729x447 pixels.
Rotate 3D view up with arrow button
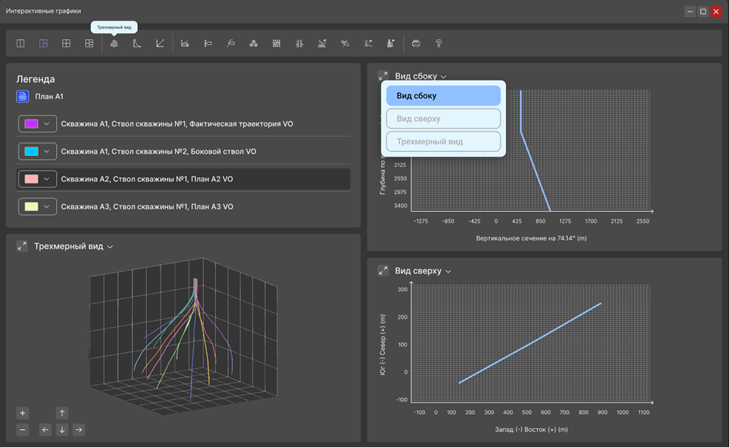click(62, 413)
